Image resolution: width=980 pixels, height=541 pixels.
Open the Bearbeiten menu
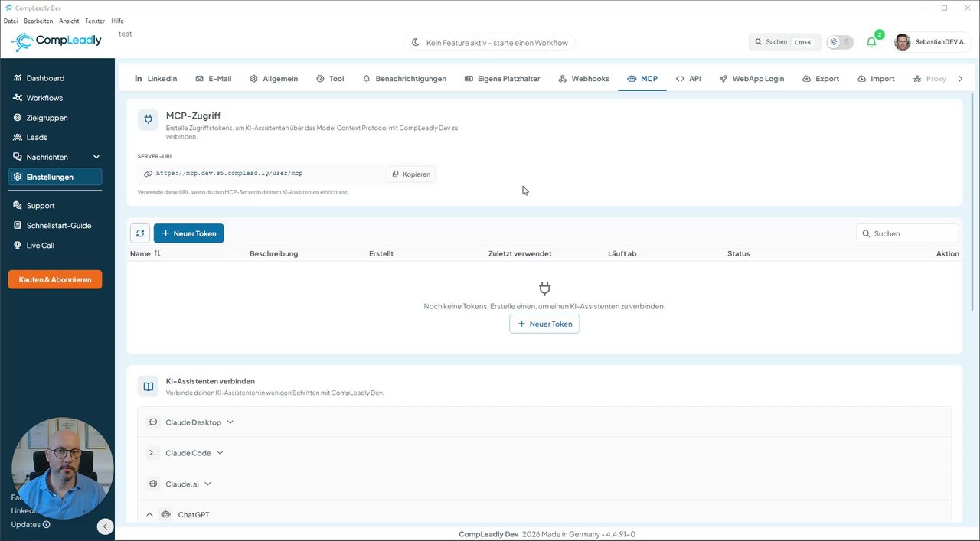tap(38, 21)
